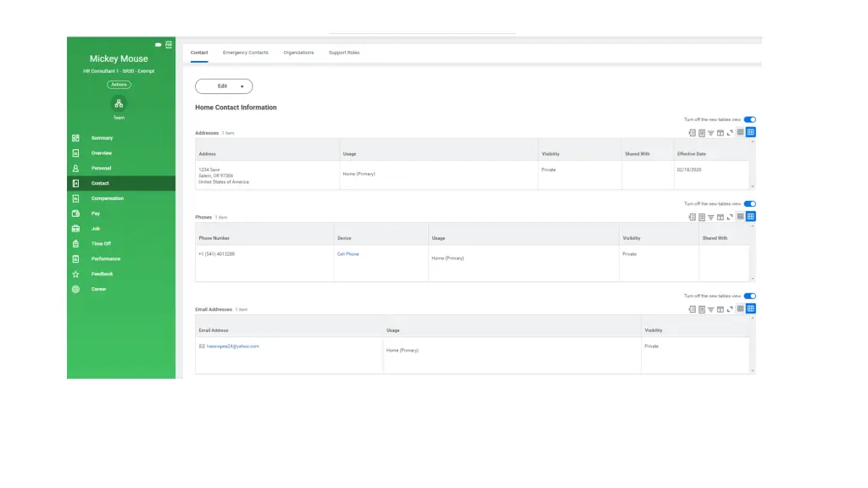Switch Phones table to standard grid view

coord(751,216)
